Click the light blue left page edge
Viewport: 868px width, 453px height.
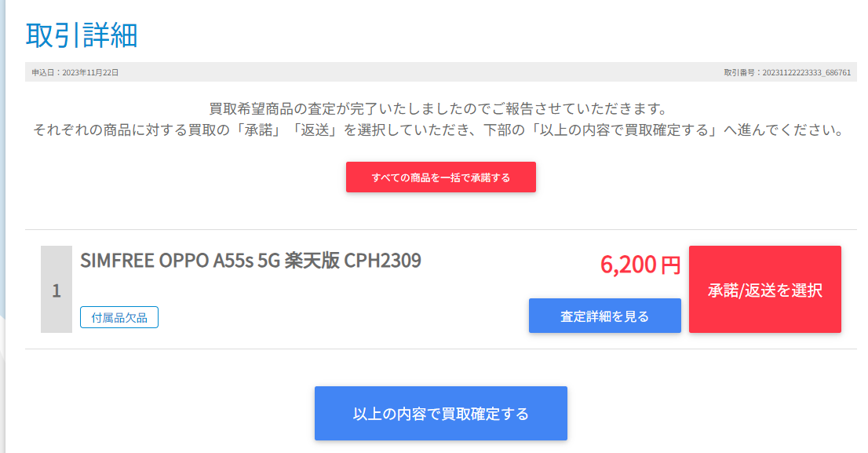tap(2, 166)
